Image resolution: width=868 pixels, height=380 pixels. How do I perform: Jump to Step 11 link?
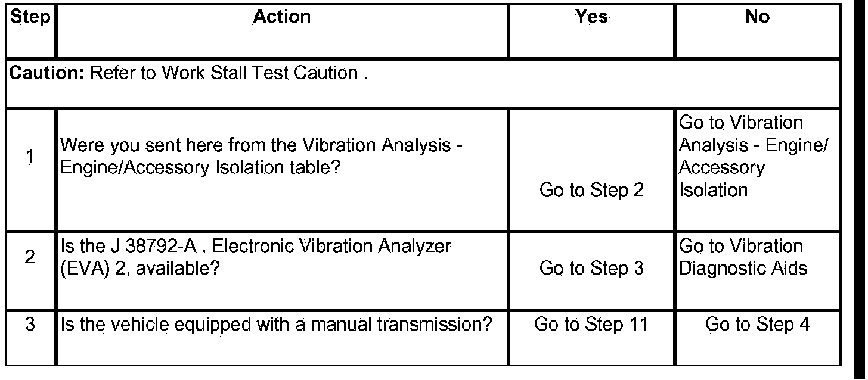tap(591, 325)
